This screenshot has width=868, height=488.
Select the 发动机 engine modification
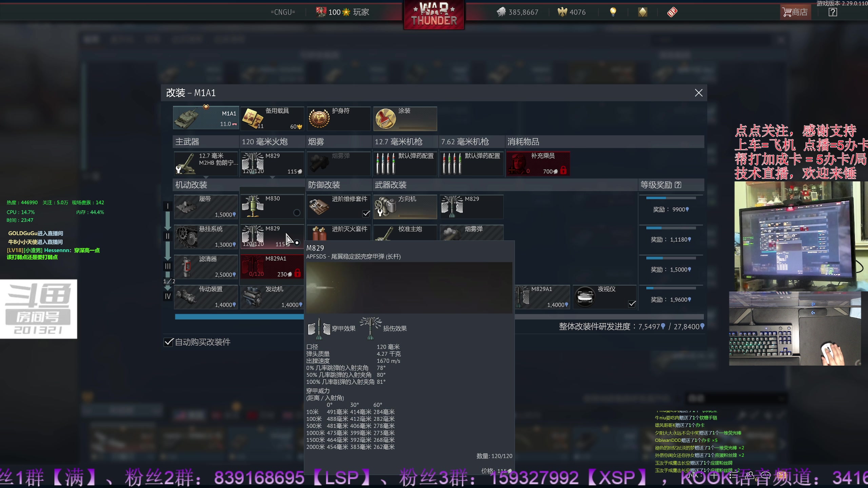[x=272, y=297]
